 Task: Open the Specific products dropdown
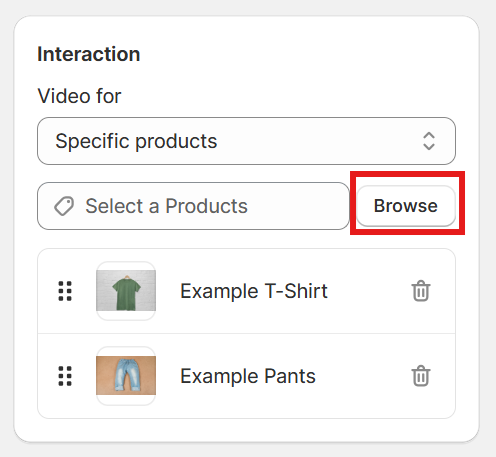[246, 141]
